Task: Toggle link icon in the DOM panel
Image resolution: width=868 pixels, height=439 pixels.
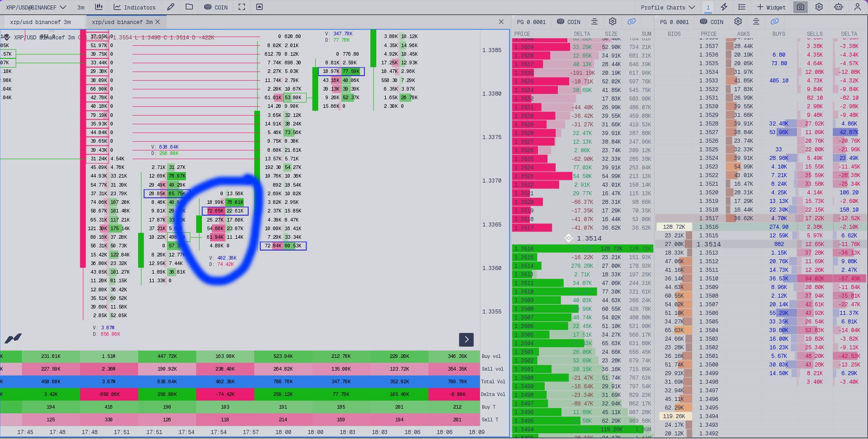Action: (x=774, y=22)
